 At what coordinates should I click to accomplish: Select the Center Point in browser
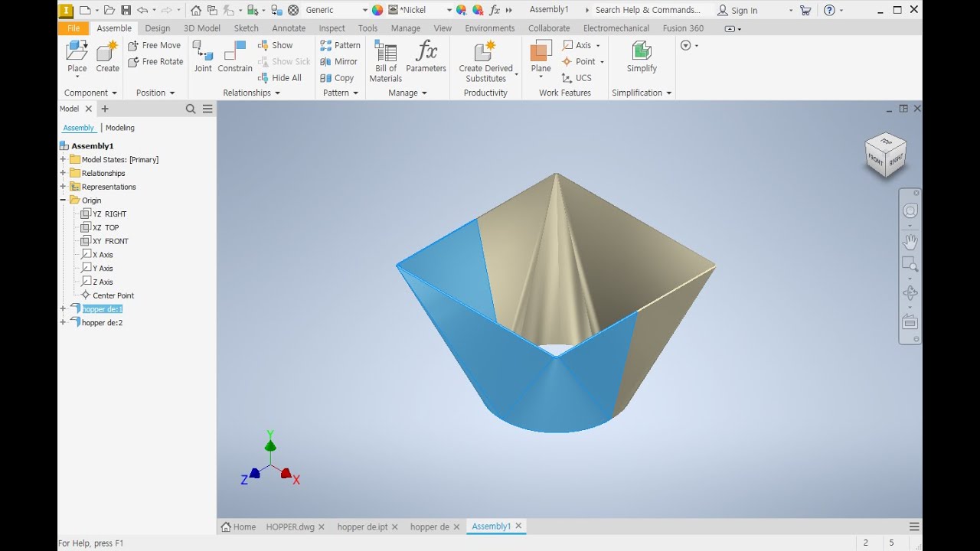113,295
